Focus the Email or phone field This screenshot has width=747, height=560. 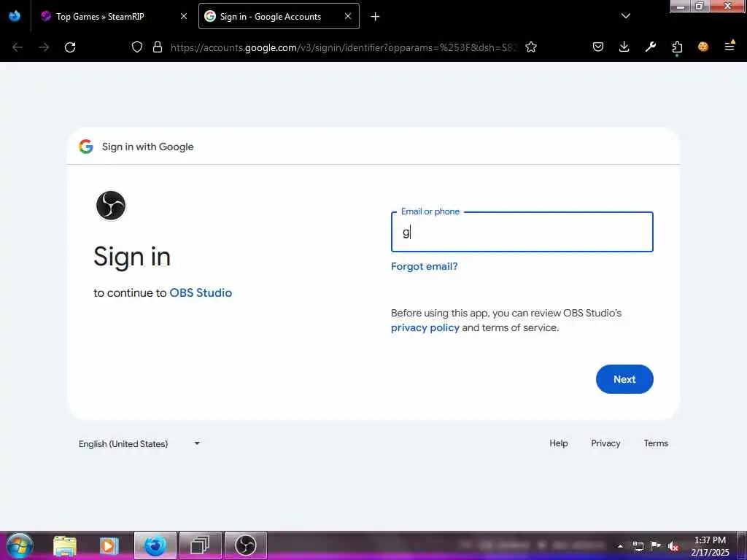click(x=522, y=232)
